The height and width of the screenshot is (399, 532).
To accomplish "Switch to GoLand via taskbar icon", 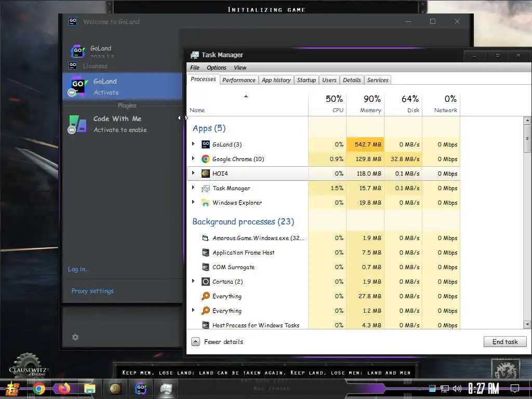I will (140, 389).
